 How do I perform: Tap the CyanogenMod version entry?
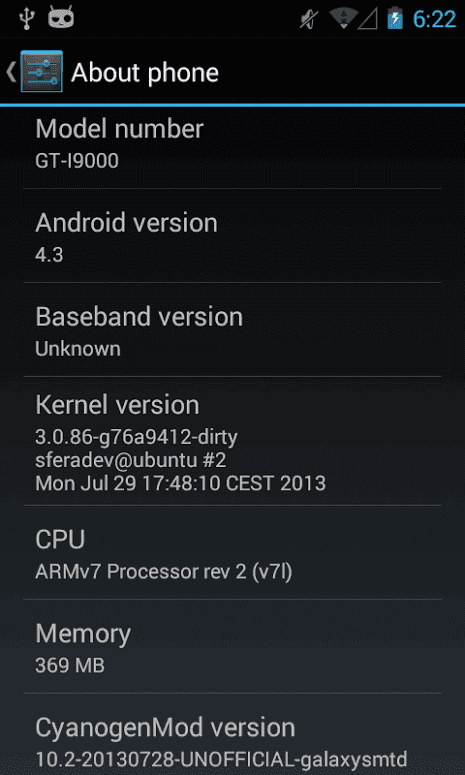coord(232,734)
